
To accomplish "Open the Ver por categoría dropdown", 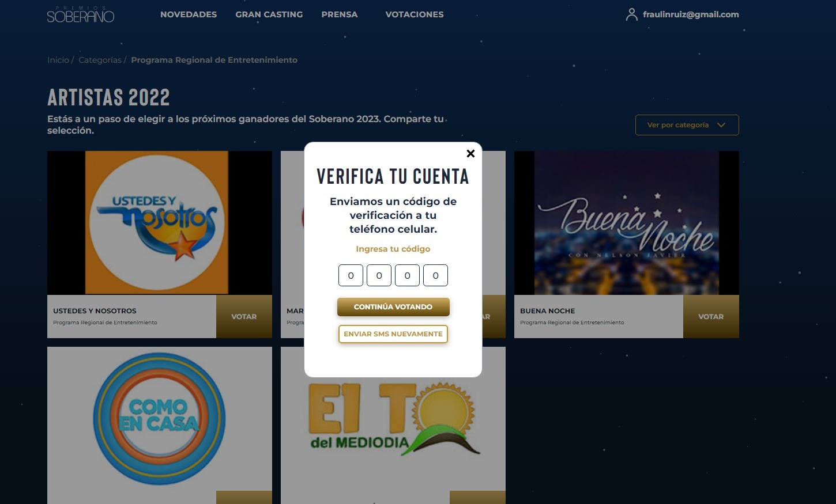I will click(x=687, y=125).
